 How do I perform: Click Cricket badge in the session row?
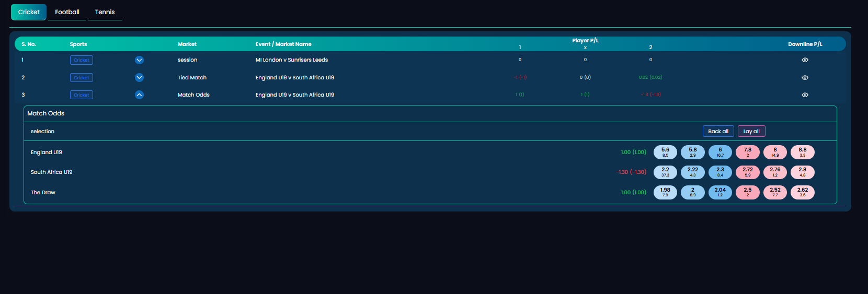pyautogui.click(x=82, y=60)
